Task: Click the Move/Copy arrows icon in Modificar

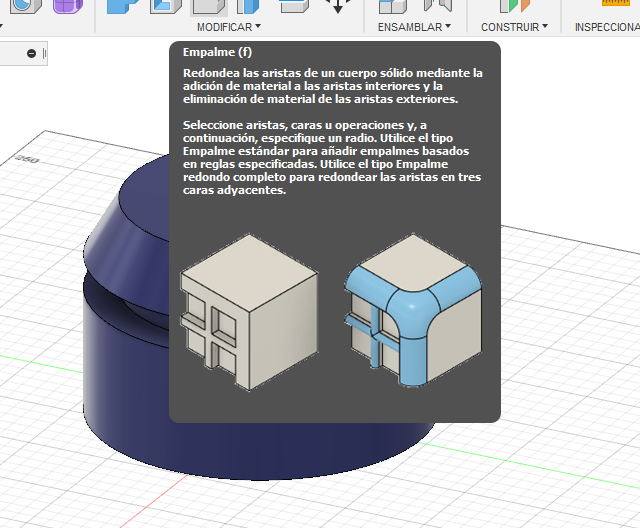Action: tap(338, 6)
